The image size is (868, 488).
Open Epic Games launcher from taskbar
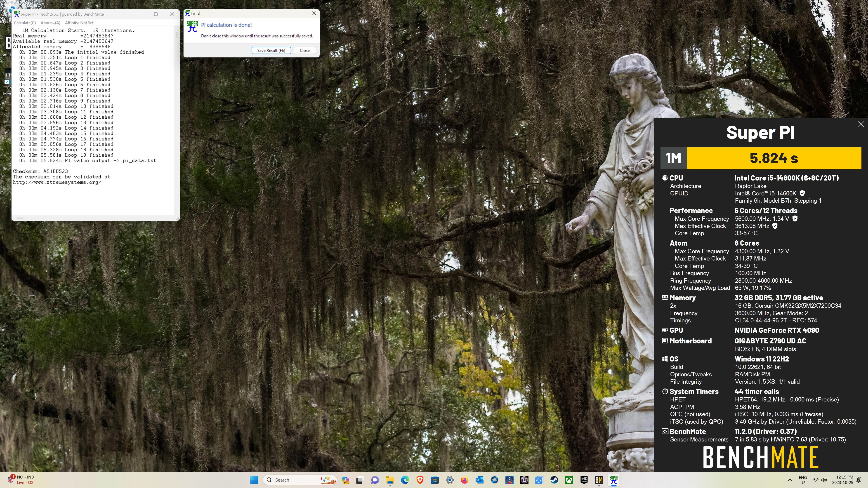(584, 480)
